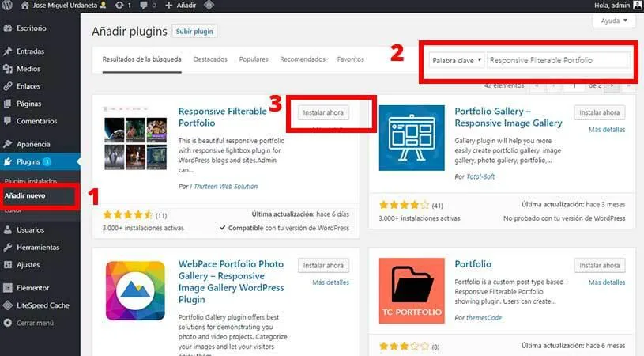Click the Hola, admin account text
Image resolution: width=644 pixels, height=356 pixels.
(612, 6)
